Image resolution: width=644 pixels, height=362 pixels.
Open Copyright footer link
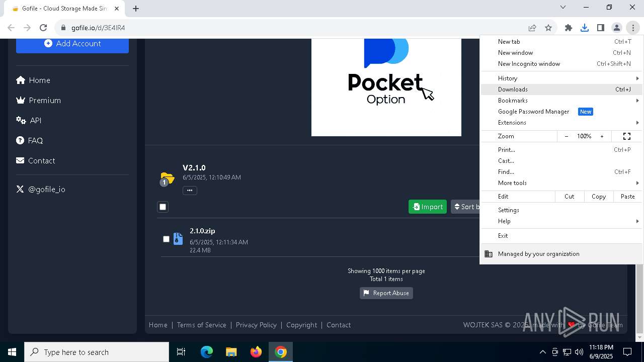point(302,325)
